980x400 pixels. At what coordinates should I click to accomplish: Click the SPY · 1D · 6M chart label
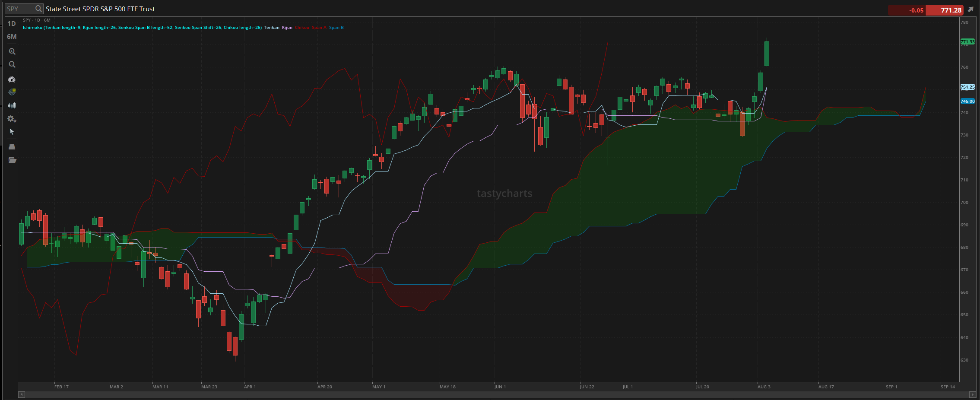[x=37, y=20]
